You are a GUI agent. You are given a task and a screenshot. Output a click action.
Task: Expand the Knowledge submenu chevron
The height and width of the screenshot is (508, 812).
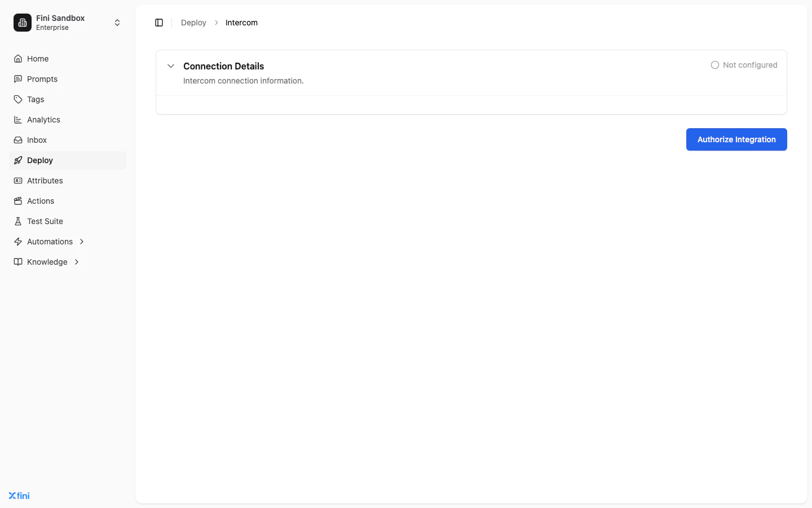77,262
